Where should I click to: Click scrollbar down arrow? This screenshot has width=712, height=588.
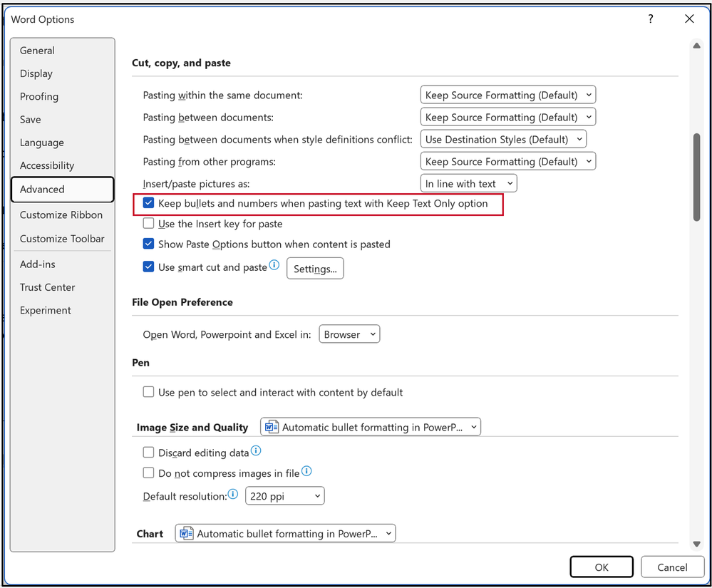696,544
